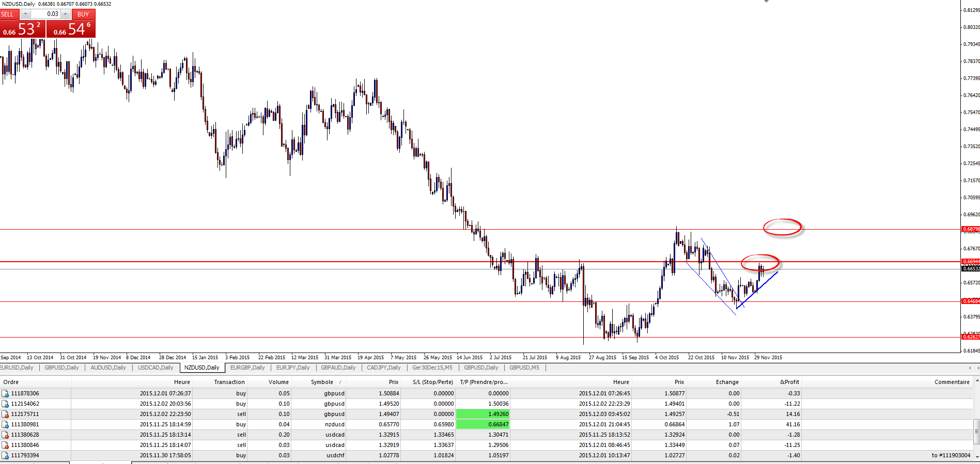Click the 0.03 volume input field
The height and width of the screenshot is (464, 980).
pyautogui.click(x=45, y=14)
